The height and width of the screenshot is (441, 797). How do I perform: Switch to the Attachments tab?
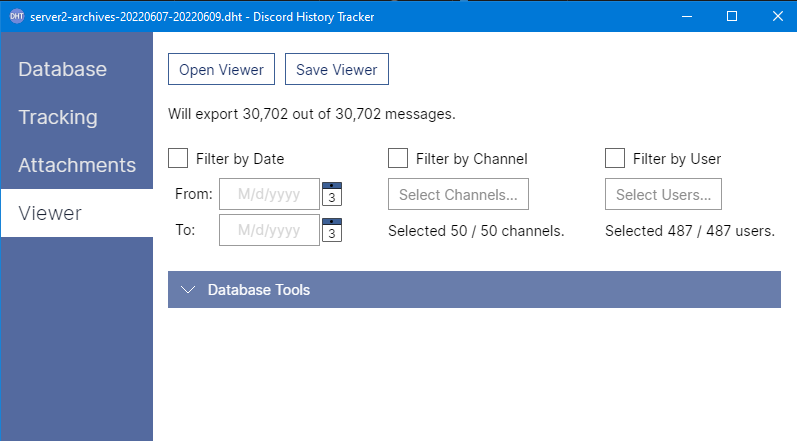(76, 165)
